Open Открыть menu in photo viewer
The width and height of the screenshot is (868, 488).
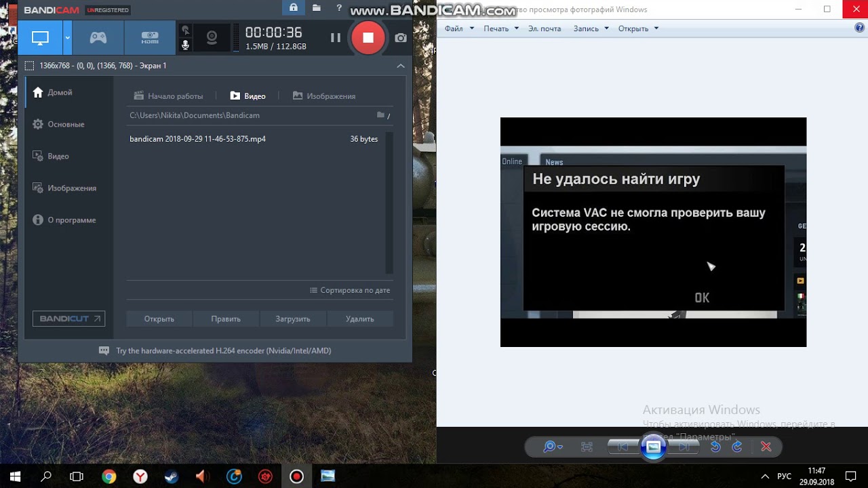click(638, 28)
